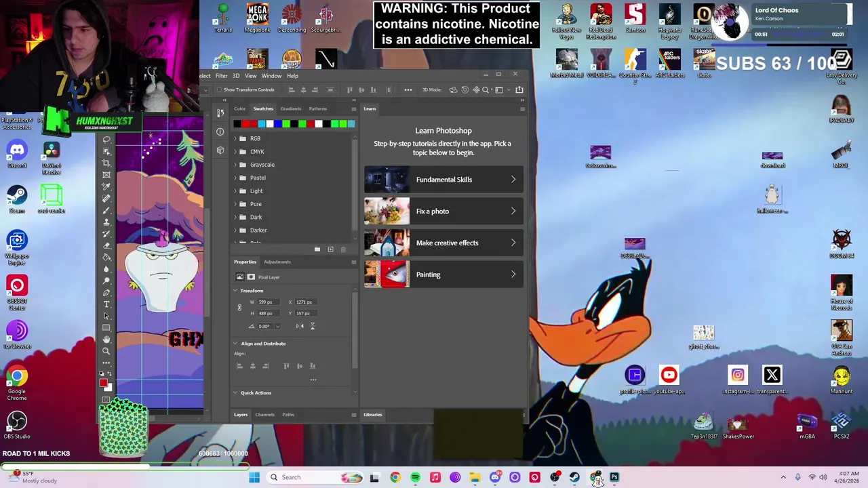The width and height of the screenshot is (868, 488).
Task: Select the Crop tool in Photoshop
Action: (x=106, y=163)
